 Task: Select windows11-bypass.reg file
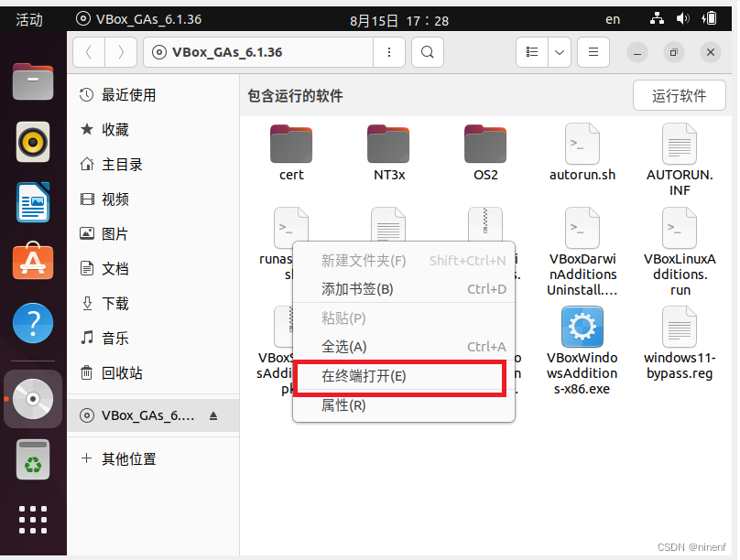[x=680, y=344]
